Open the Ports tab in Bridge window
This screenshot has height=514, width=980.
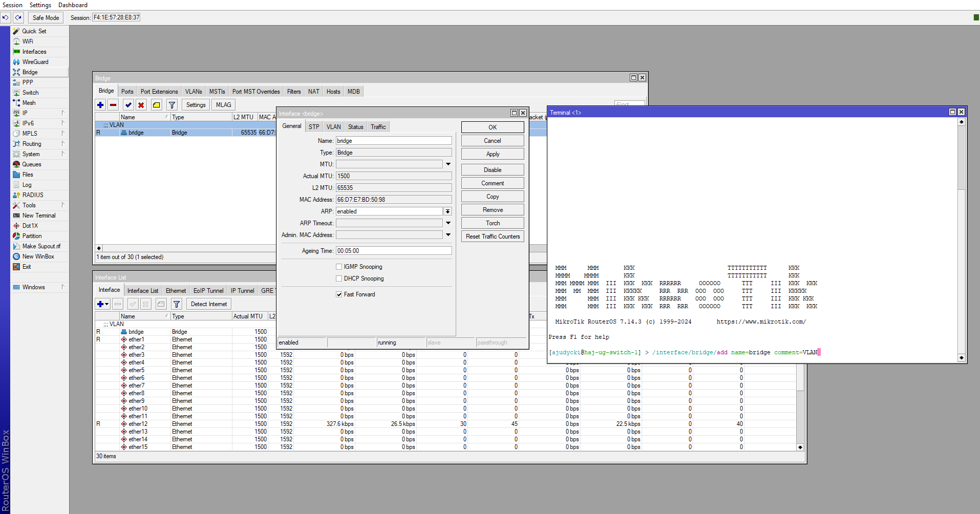tap(127, 92)
